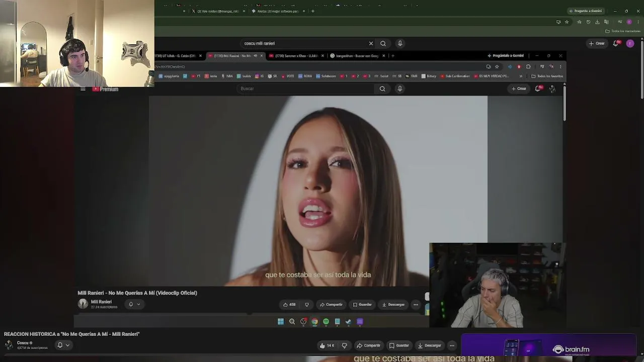Open Windows taskbar search
Viewport: 644px width, 362px height.
pyautogui.click(x=292, y=322)
